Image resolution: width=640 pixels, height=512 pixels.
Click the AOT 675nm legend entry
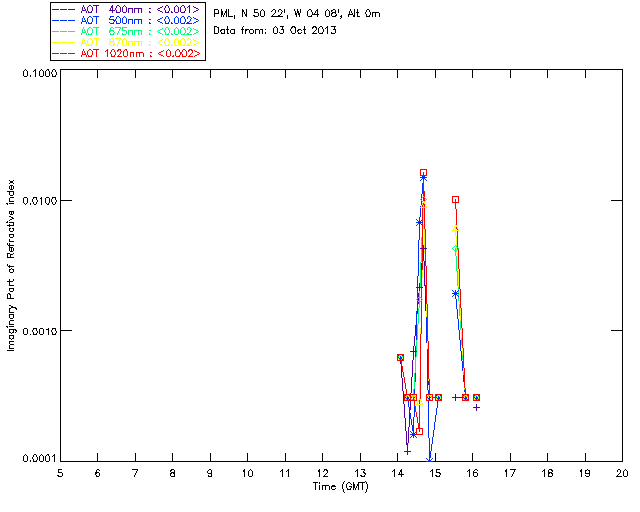pyautogui.click(x=126, y=31)
